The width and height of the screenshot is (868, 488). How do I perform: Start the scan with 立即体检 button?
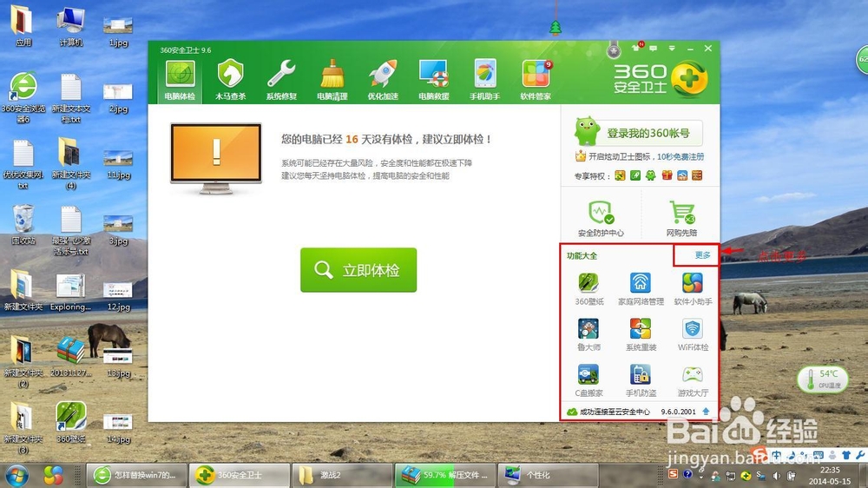[358, 270]
